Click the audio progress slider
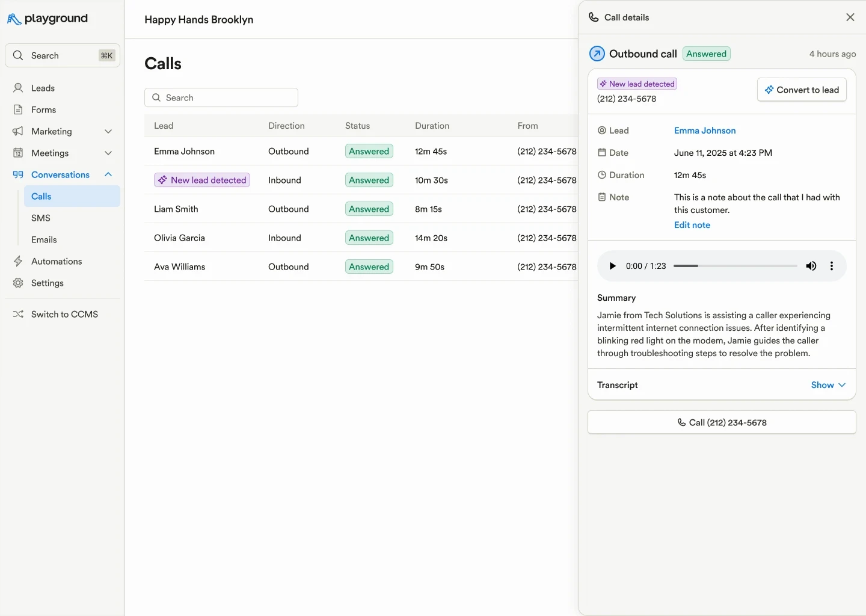Viewport: 866px width, 616px height. point(735,266)
